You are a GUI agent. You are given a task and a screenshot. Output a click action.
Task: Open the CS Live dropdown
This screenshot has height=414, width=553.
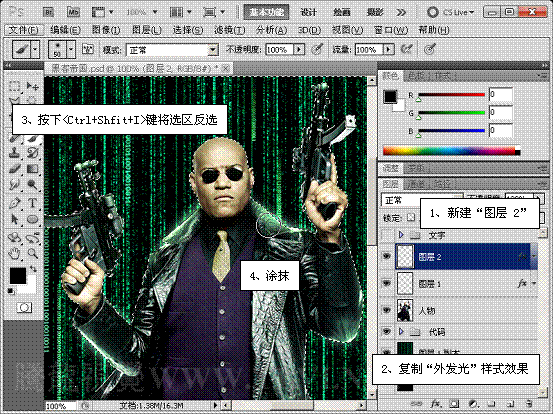(x=451, y=12)
